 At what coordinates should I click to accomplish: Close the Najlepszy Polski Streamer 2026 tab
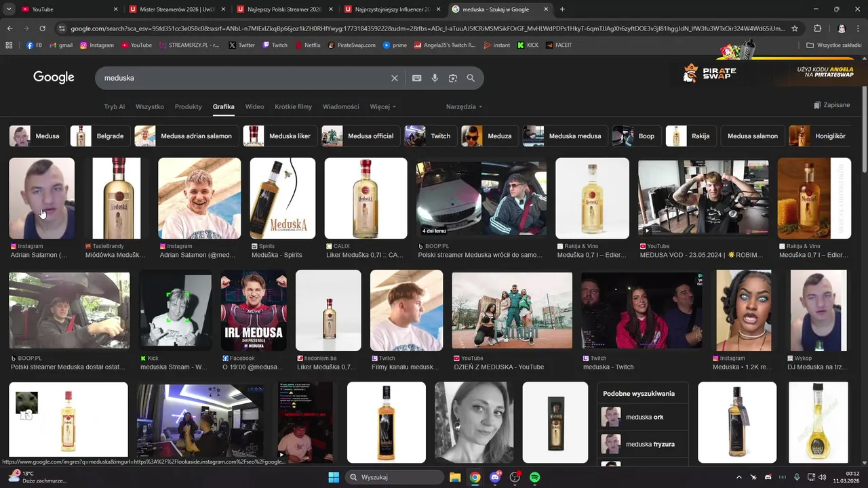(332, 9)
